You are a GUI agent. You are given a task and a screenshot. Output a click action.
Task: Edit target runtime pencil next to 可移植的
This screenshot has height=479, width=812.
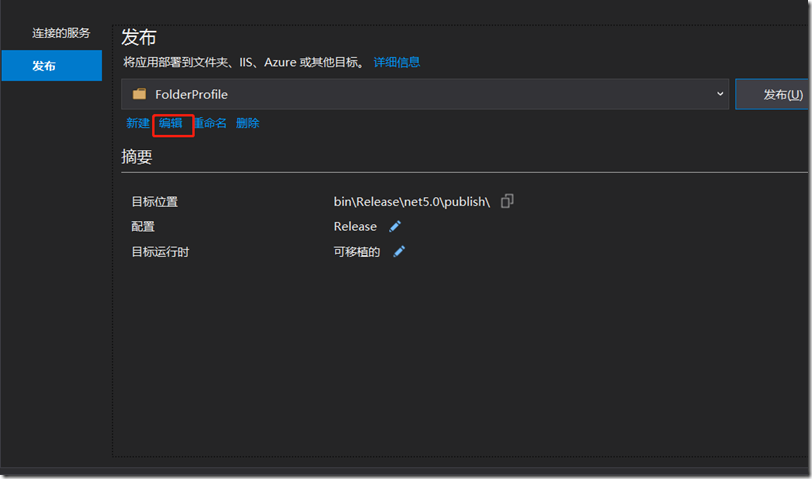399,252
